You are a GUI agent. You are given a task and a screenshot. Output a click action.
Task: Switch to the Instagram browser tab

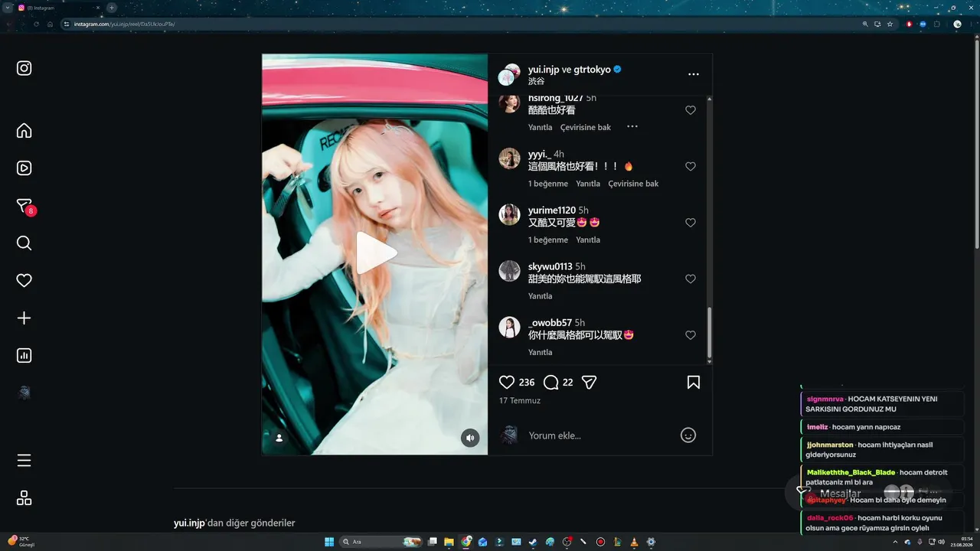click(x=60, y=8)
